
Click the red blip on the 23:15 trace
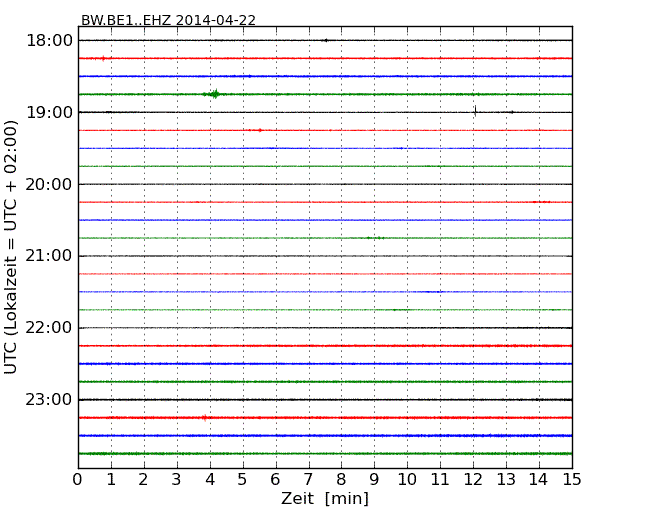[204, 418]
